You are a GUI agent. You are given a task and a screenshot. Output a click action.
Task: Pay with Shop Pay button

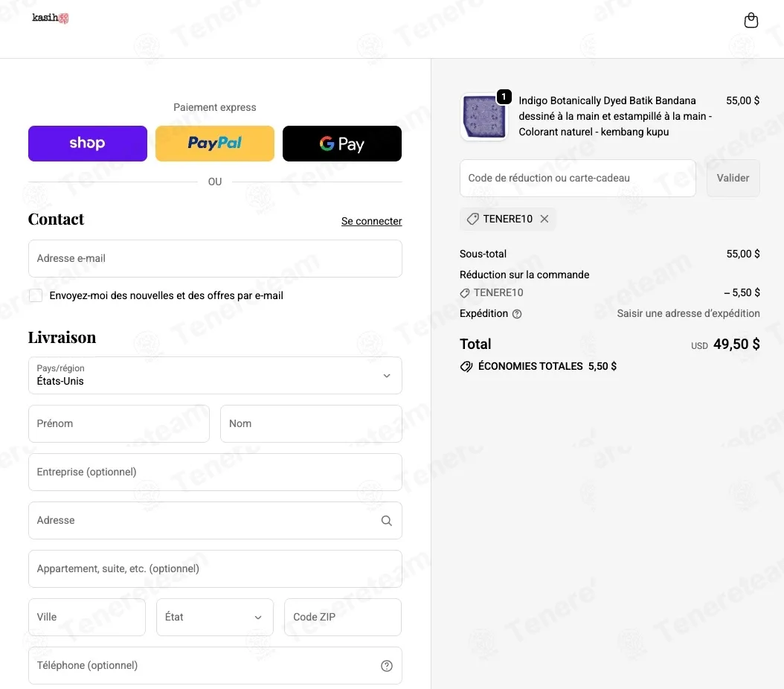(x=88, y=144)
